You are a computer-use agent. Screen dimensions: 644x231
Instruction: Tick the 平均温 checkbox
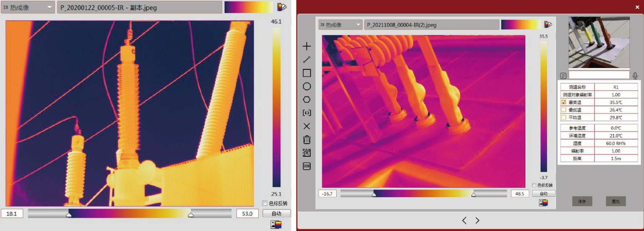coord(564,117)
